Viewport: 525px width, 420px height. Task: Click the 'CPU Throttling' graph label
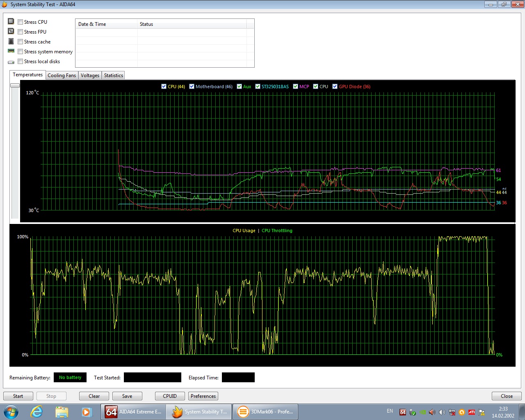(x=277, y=231)
